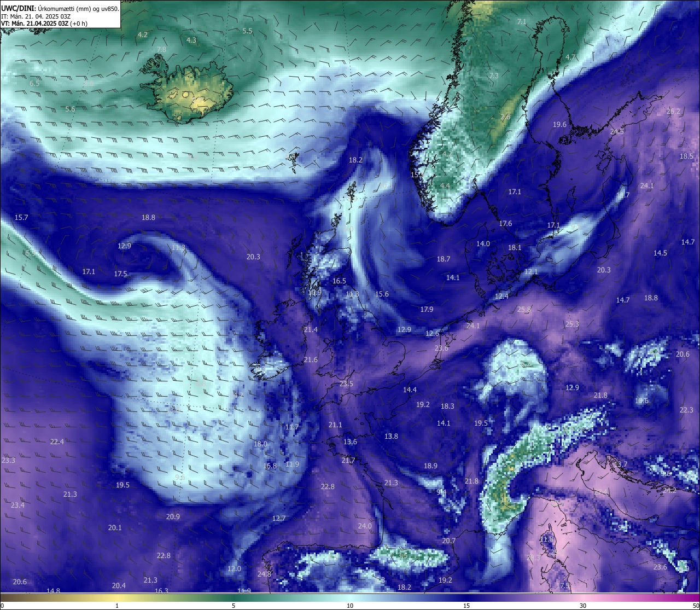Click the 23.3 value at the left edge
This screenshot has height=610, width=700.
[8, 461]
